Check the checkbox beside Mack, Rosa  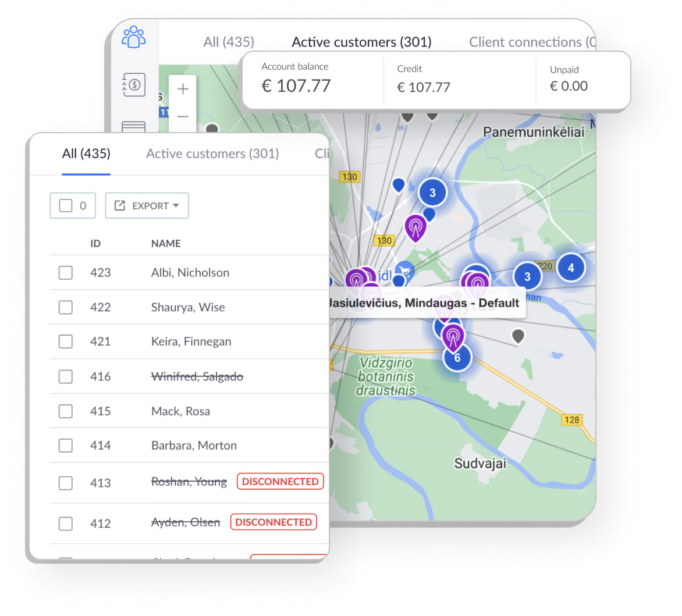pos(65,411)
